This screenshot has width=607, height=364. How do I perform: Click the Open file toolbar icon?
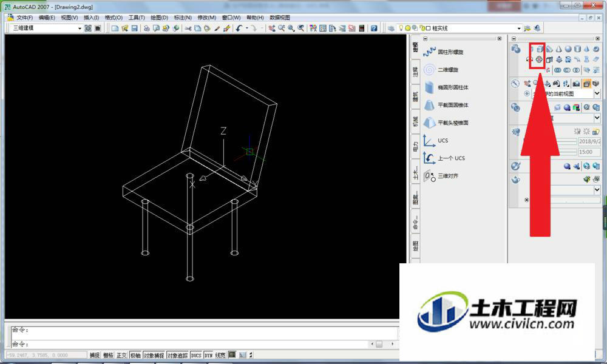[x=124, y=29]
